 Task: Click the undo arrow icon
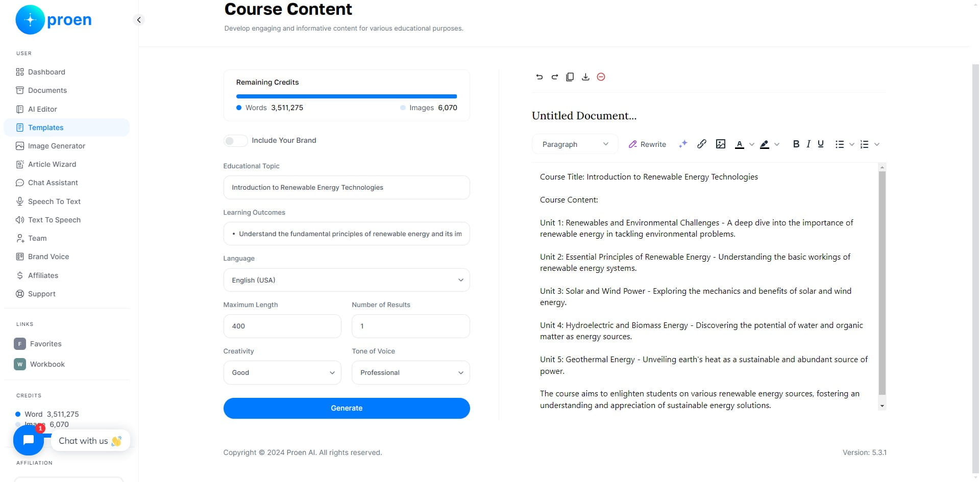coord(539,77)
